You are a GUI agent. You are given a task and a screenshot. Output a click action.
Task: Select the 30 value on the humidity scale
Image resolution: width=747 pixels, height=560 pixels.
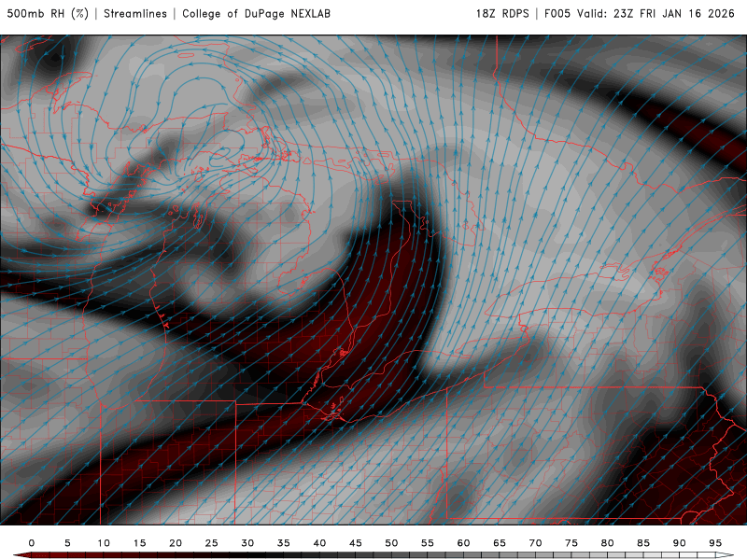247,543
